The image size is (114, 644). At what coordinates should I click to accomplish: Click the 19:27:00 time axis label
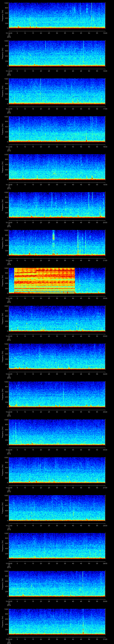9,525
